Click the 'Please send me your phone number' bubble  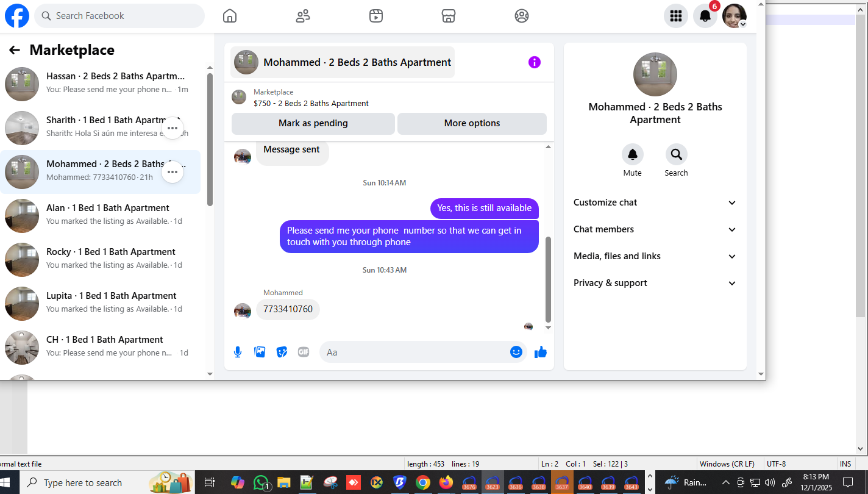409,237
